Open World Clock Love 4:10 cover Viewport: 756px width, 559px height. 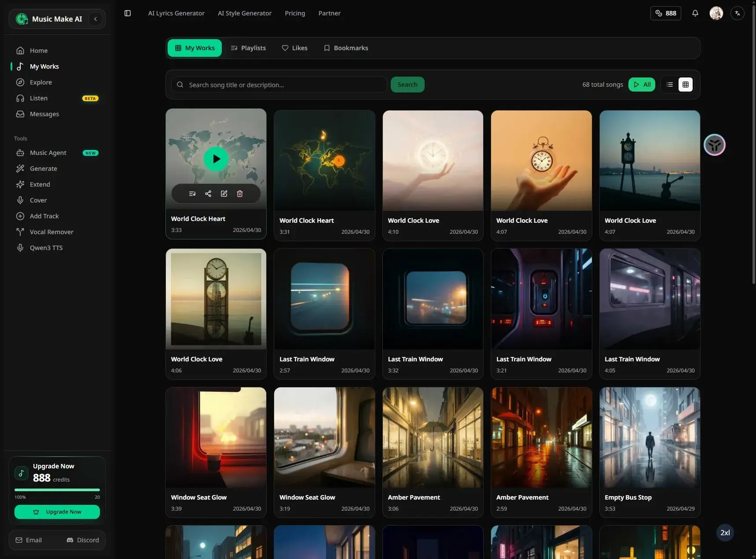pos(433,161)
